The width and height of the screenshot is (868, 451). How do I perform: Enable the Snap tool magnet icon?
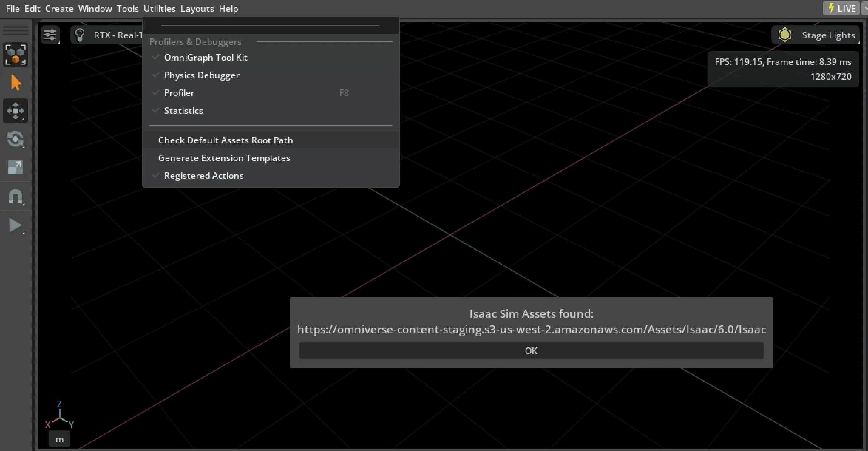pos(16,196)
